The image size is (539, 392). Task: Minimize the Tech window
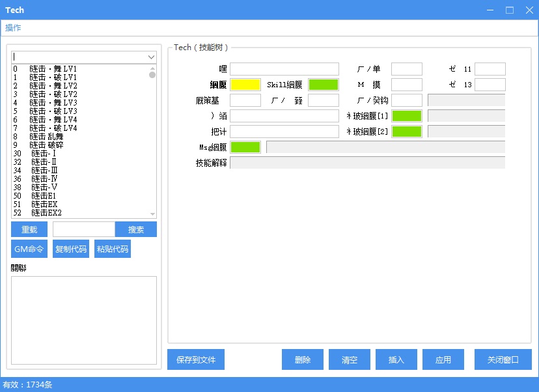point(490,10)
